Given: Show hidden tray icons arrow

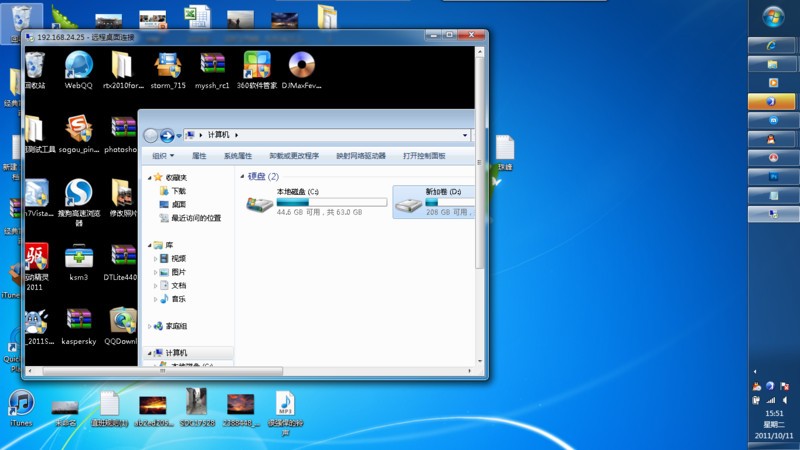Looking at the screenshot, I should (755, 371).
